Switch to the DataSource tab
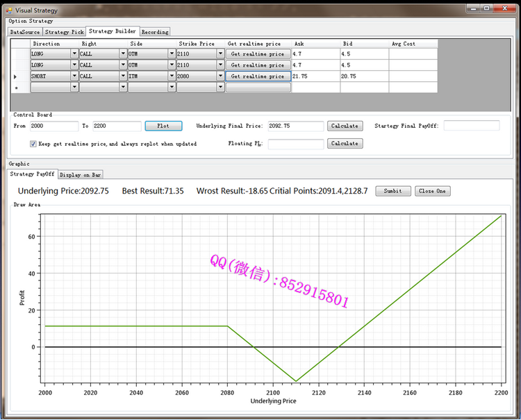 (25, 32)
